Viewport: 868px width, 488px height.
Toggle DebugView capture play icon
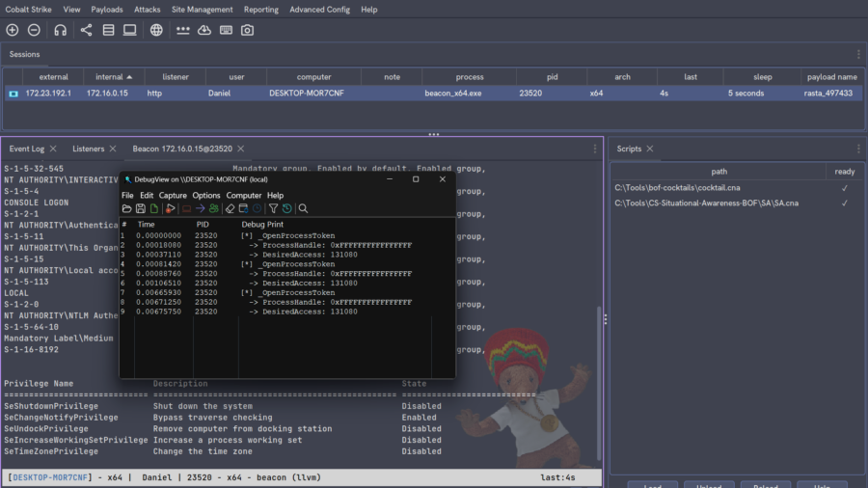pos(171,208)
